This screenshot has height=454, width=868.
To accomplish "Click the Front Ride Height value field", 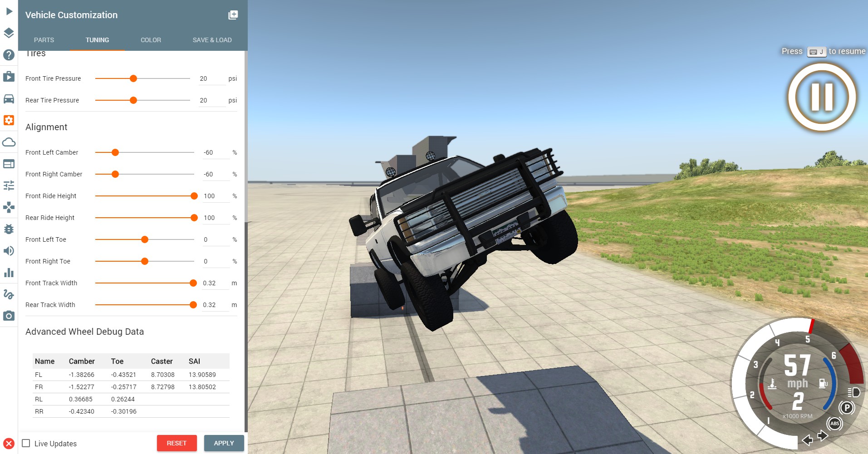I will 216,196.
